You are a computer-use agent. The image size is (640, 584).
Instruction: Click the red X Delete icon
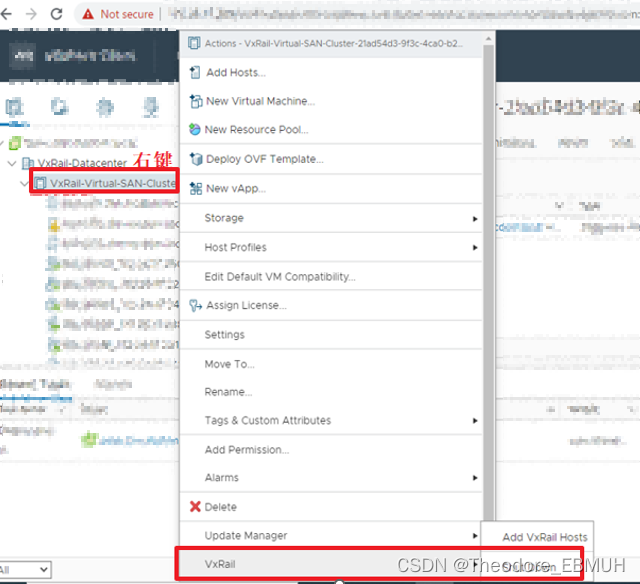click(195, 506)
